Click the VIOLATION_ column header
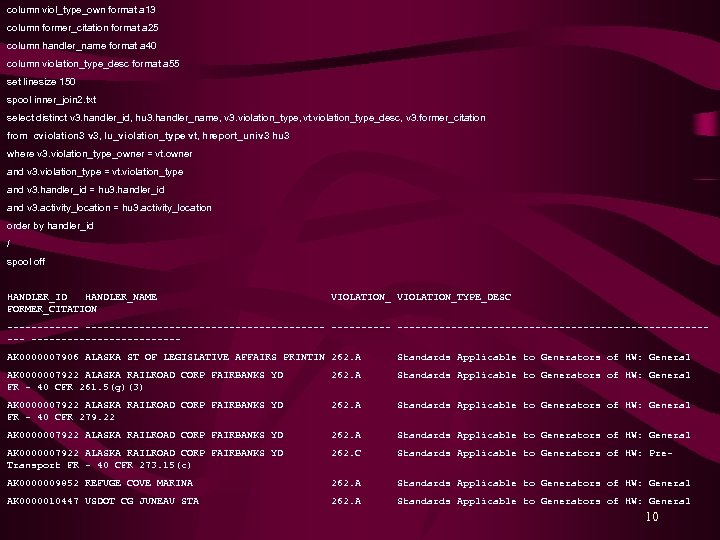720x540 pixels. tap(361, 297)
